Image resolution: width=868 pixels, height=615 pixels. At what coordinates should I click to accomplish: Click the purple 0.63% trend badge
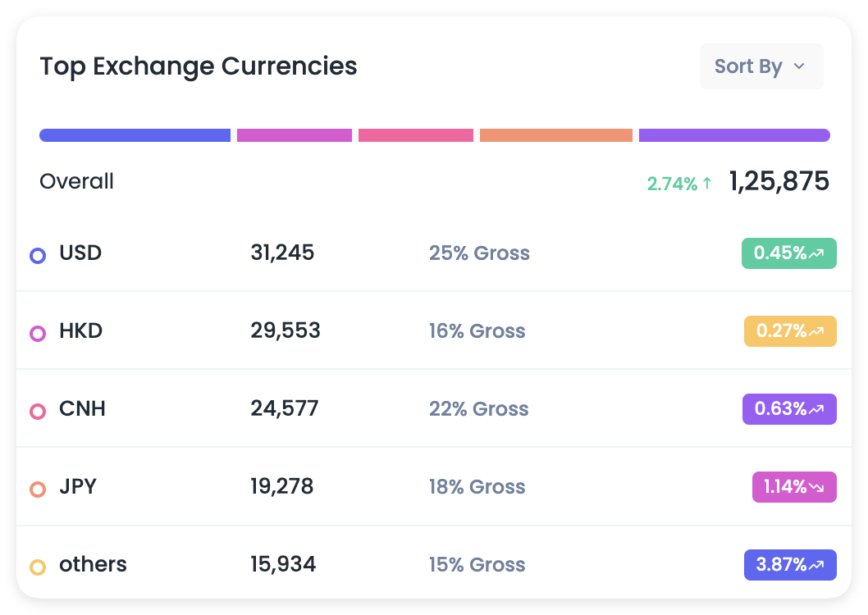[x=788, y=409]
